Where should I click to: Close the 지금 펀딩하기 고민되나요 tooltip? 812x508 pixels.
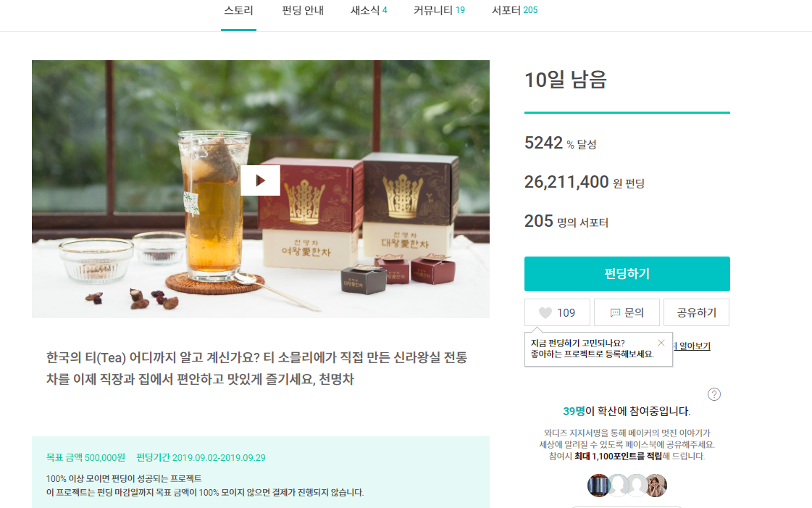(661, 343)
